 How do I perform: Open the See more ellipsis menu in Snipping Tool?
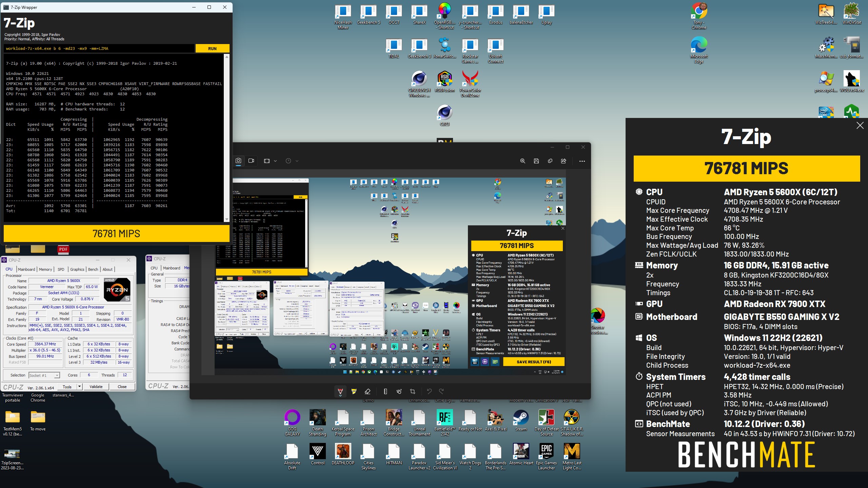(582, 161)
